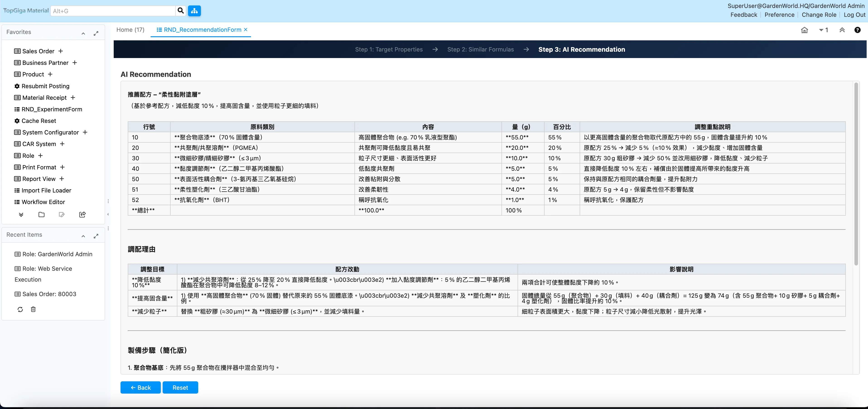Add Product to favorites with plus icon
This screenshot has height=409, width=868.
click(50, 74)
